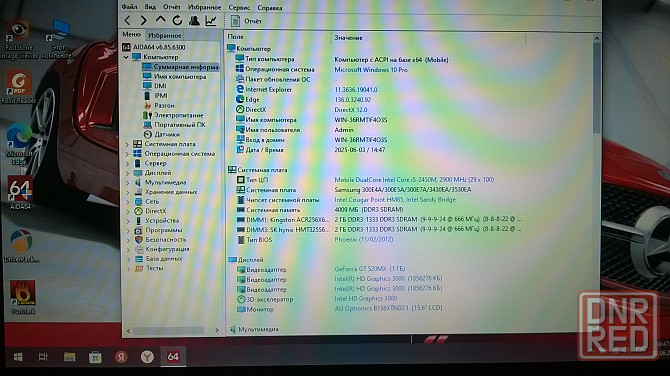The image size is (670, 376).
Task: Expand the Сервер tree node
Action: (127, 163)
